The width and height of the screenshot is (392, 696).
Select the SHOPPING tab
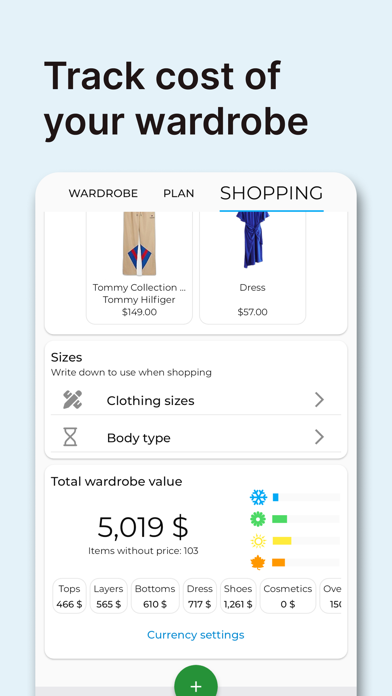272,194
